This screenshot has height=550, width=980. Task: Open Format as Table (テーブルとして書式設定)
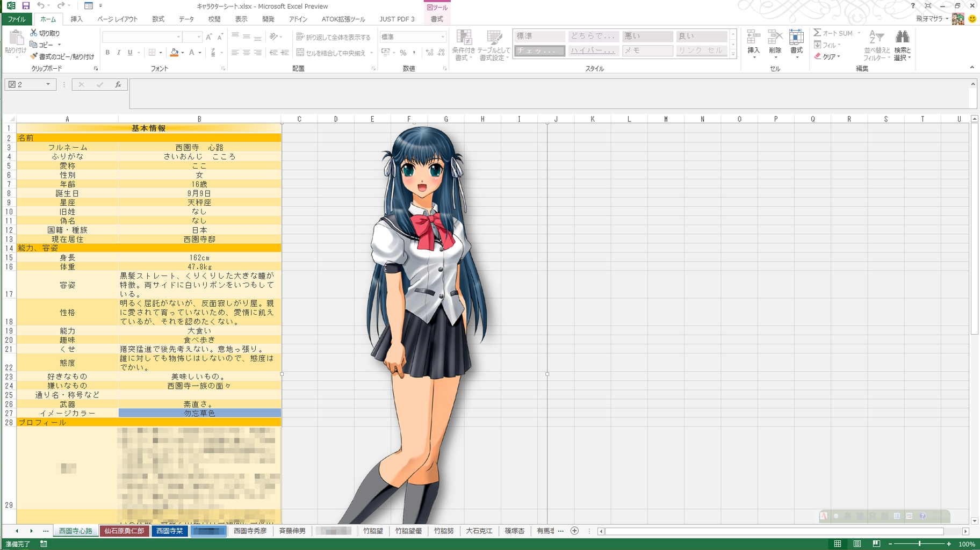pos(494,45)
